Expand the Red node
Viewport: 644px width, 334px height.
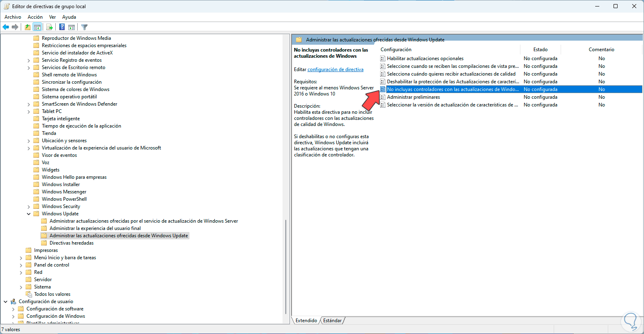[21, 273]
